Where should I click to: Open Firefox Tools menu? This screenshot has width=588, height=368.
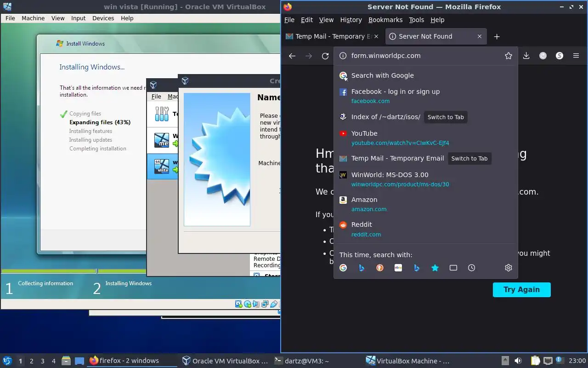(x=417, y=20)
